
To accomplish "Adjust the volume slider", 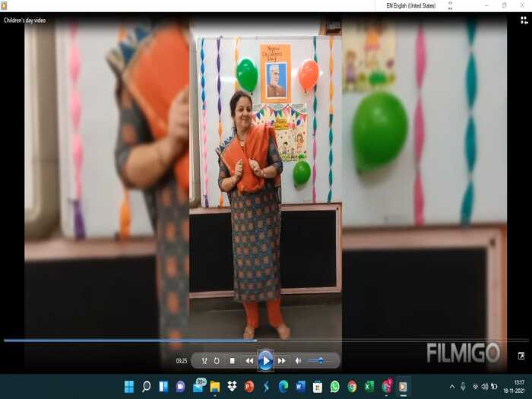I will coord(320,361).
